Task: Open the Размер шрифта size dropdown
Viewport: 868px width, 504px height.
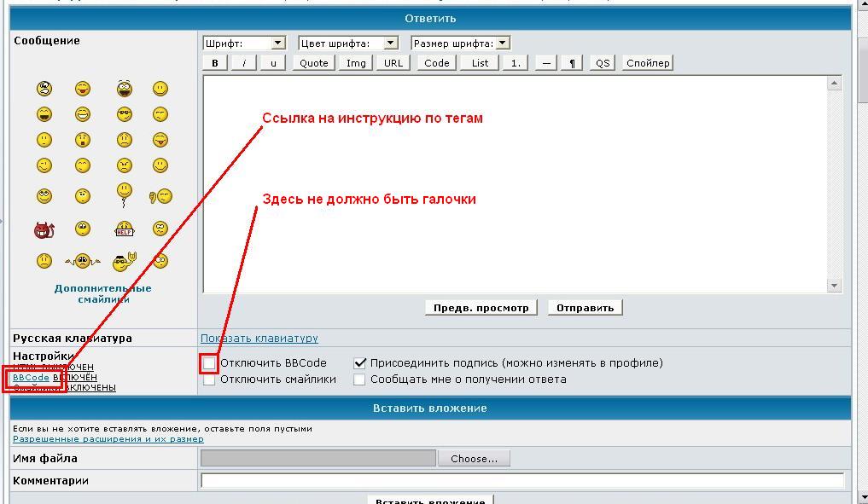Action: pyautogui.click(x=460, y=43)
